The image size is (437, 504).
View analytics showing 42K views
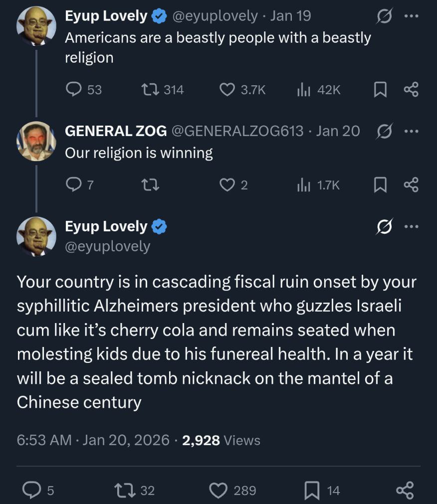pyautogui.click(x=304, y=89)
